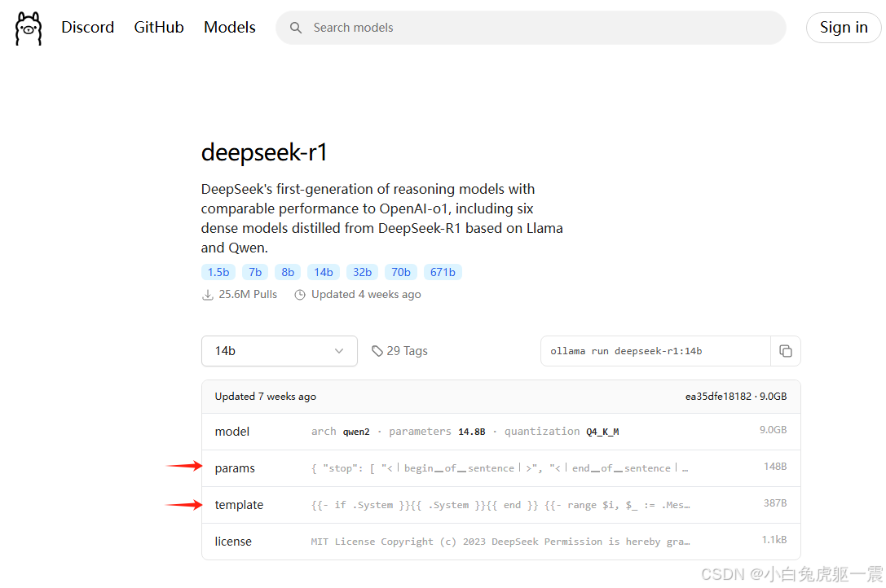Screen dimensions: 886x588
Task: Click the Ollama llama logo
Action: click(x=29, y=28)
